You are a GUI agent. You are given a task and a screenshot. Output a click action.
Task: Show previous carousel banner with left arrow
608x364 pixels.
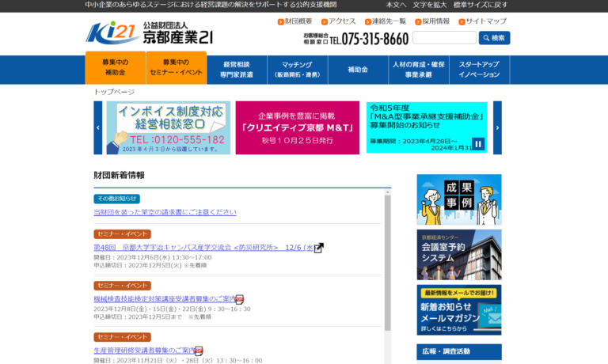coord(98,127)
